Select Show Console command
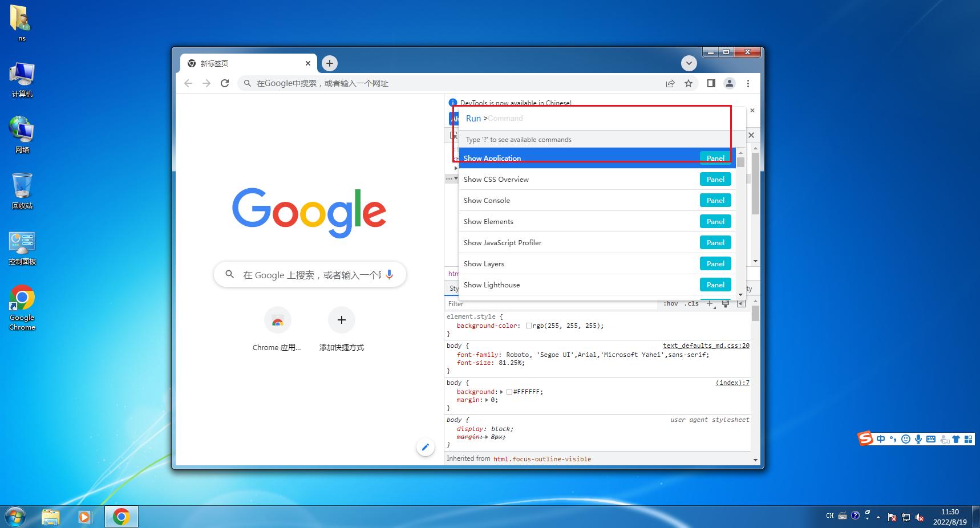This screenshot has width=980, height=528. [597, 200]
